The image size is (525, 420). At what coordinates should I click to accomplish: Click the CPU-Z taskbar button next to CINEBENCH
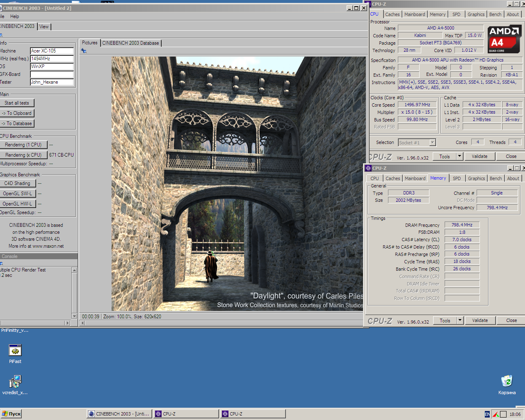pyautogui.click(x=186, y=414)
